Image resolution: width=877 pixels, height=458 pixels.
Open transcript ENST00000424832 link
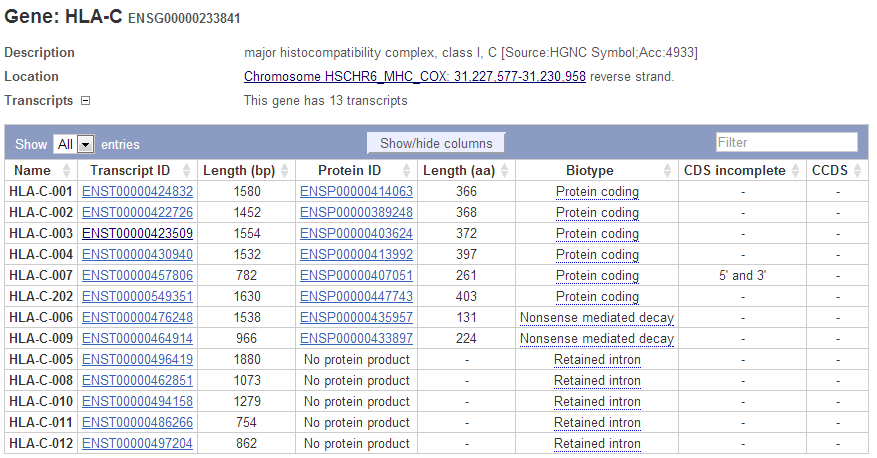pos(137,191)
